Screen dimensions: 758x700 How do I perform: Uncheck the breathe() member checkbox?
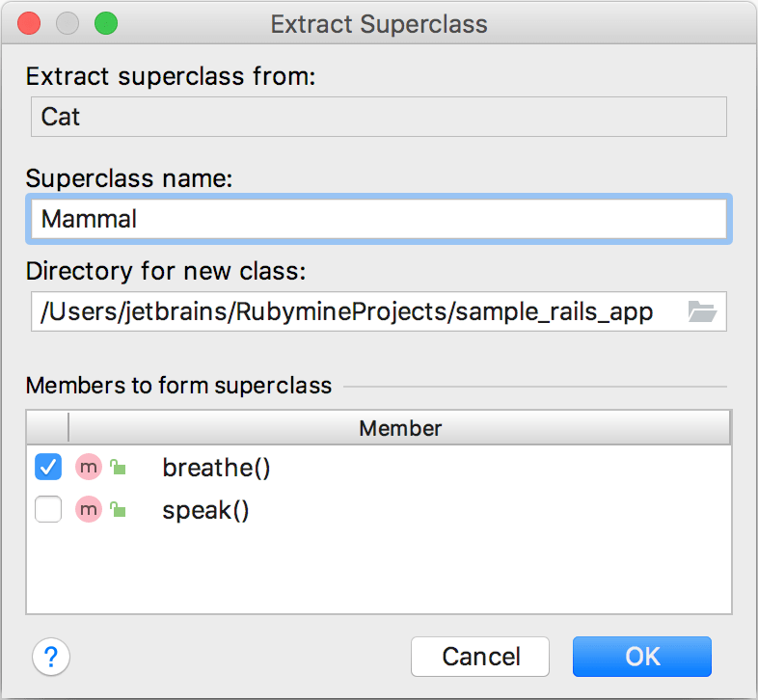(x=48, y=468)
